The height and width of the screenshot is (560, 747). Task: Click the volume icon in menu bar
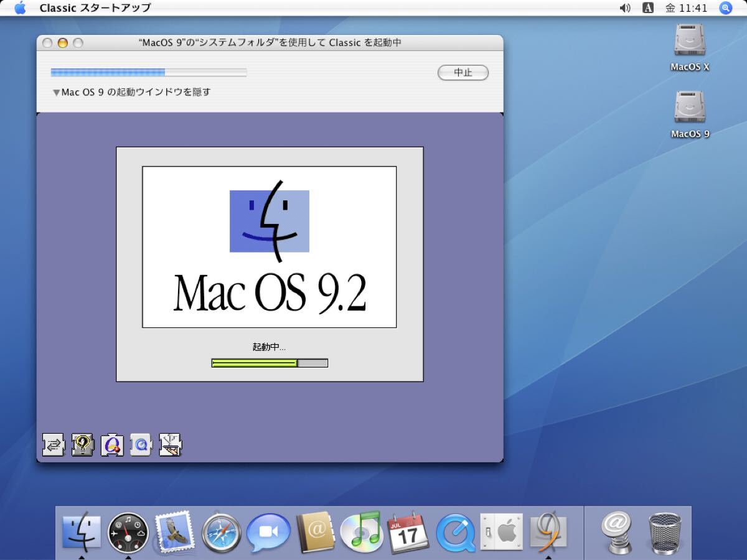625,8
